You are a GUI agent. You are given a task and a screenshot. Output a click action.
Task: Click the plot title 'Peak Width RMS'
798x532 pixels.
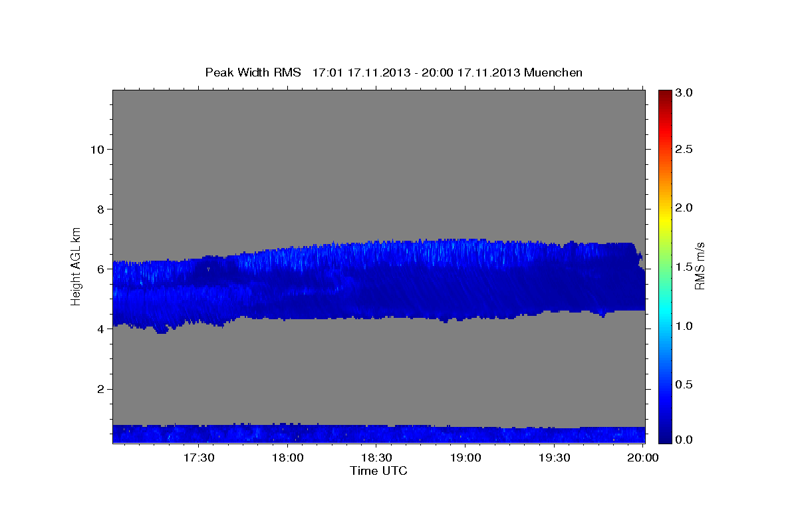(253, 72)
